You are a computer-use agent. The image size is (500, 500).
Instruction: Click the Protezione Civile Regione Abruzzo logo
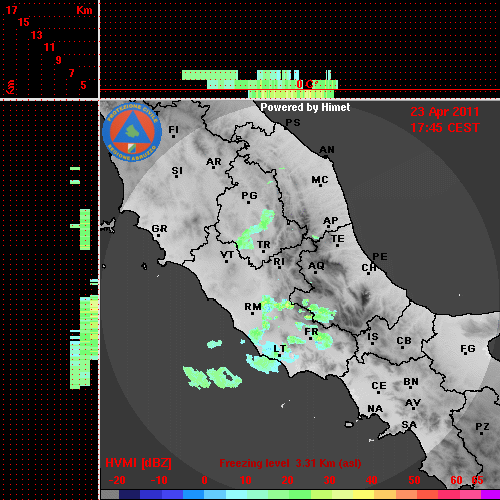(132, 132)
